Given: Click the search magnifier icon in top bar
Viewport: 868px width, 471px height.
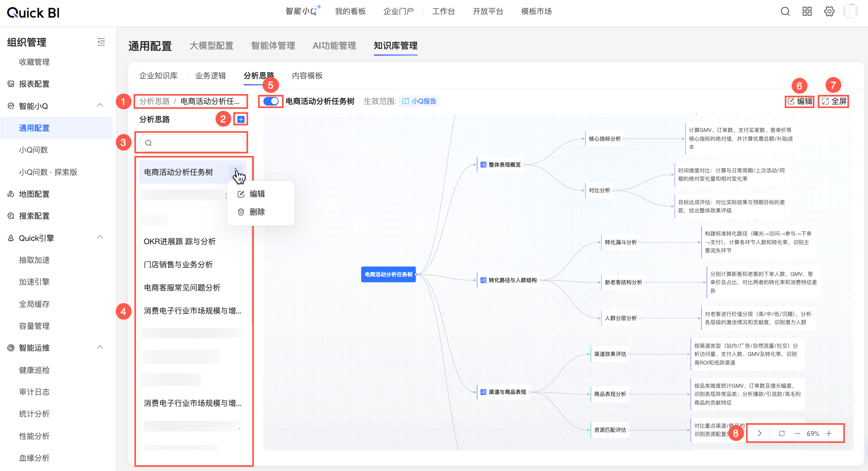Looking at the screenshot, I should coord(785,12).
